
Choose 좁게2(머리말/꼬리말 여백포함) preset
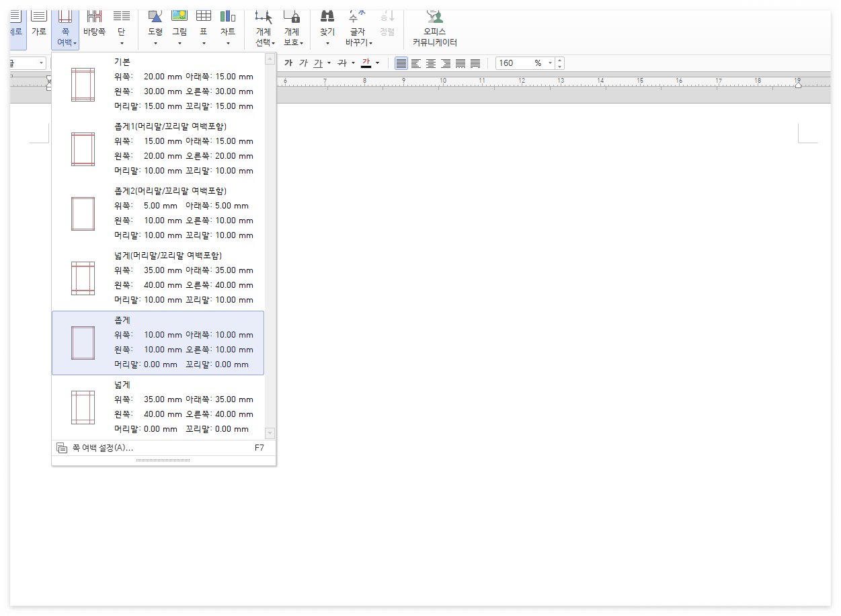point(158,213)
